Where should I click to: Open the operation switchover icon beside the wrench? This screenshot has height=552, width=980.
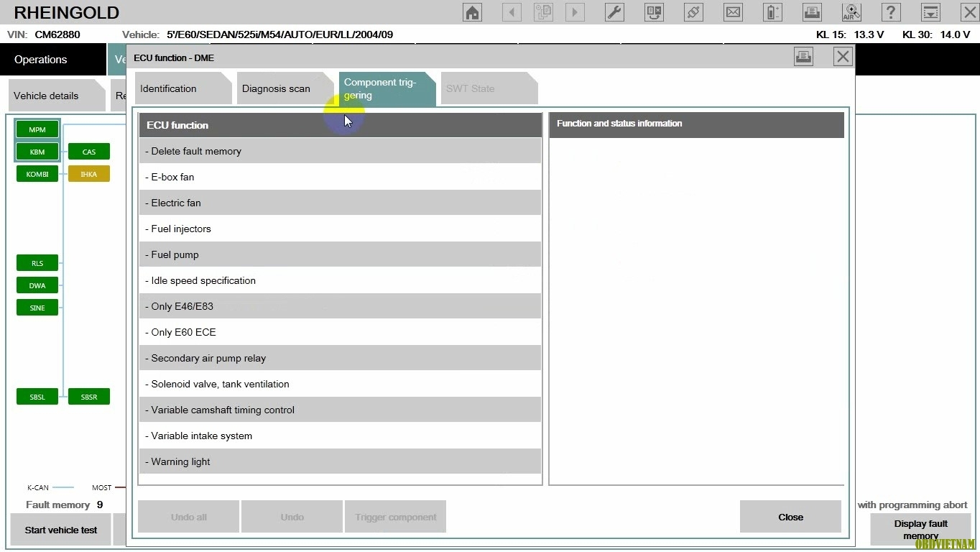point(654,12)
